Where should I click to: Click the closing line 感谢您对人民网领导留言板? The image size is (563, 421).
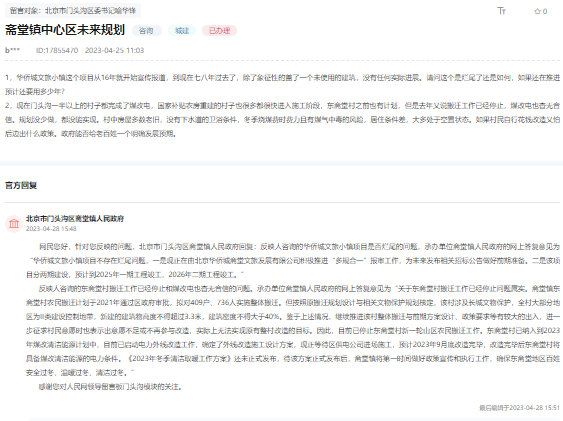[x=111, y=387]
